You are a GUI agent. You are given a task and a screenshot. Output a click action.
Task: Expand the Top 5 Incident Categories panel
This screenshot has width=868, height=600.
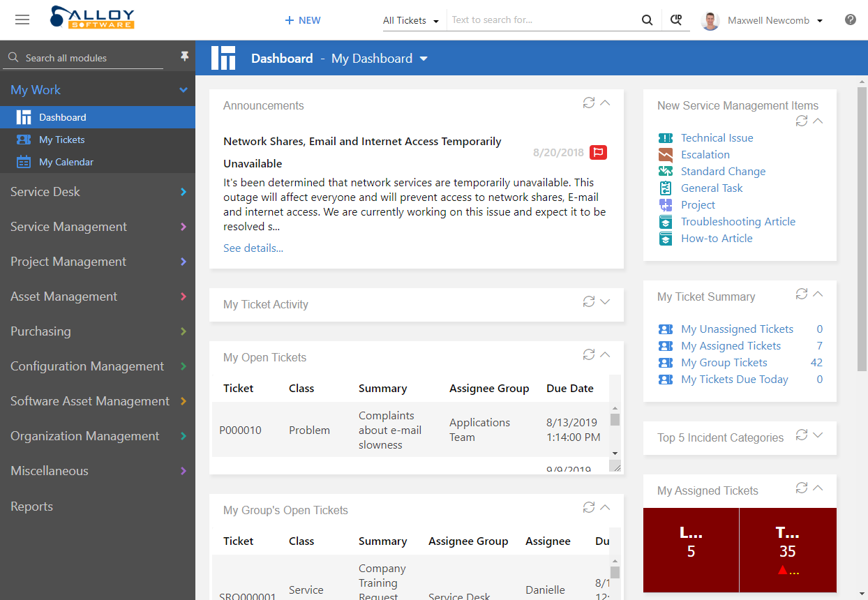pos(818,435)
